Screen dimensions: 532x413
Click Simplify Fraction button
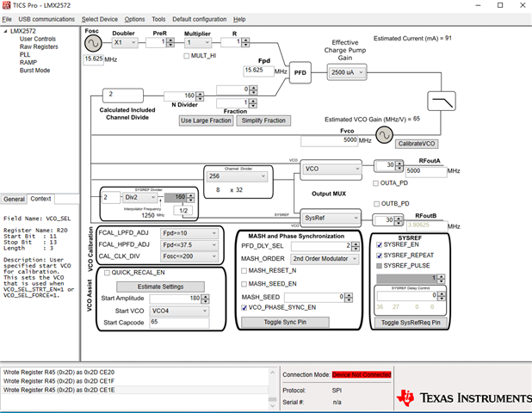(x=263, y=120)
